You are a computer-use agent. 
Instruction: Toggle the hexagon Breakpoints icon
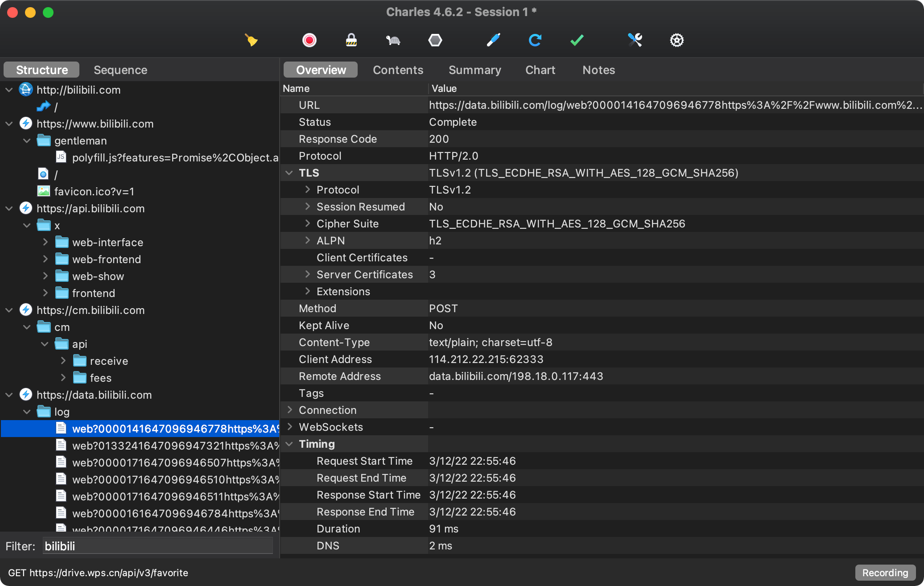tap(435, 40)
